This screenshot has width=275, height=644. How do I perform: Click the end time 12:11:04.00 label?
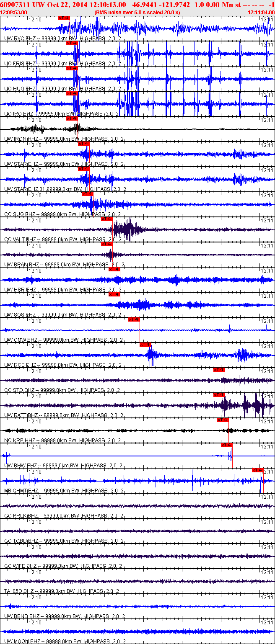pos(261,12)
